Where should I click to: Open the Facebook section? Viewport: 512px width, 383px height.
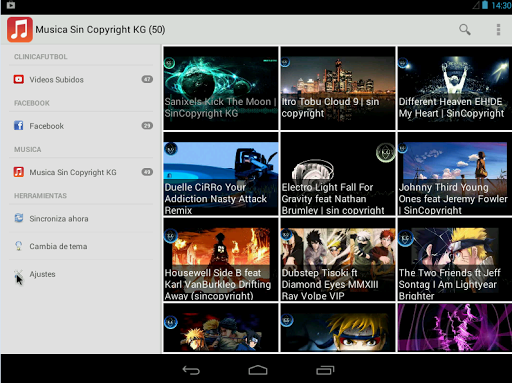click(81, 126)
